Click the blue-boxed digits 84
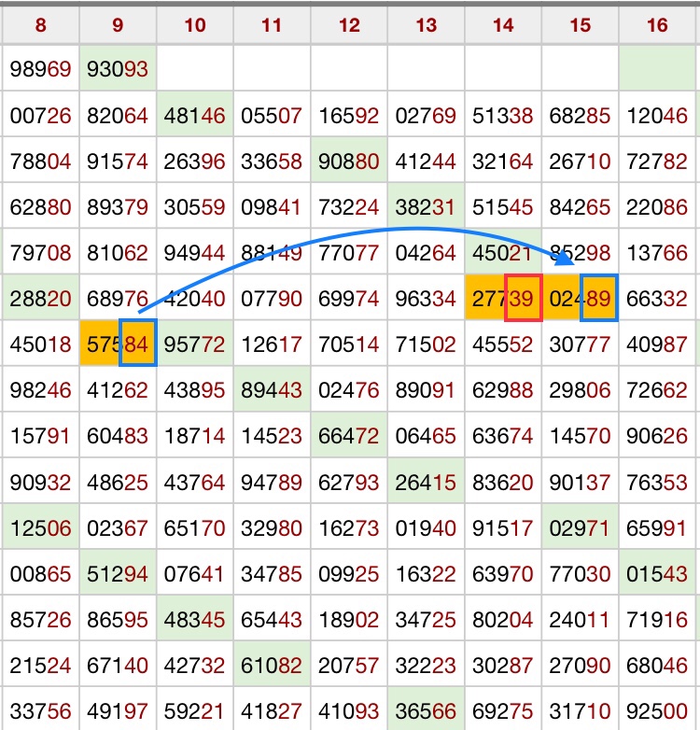Screen dimensions: 700x730 [136, 344]
